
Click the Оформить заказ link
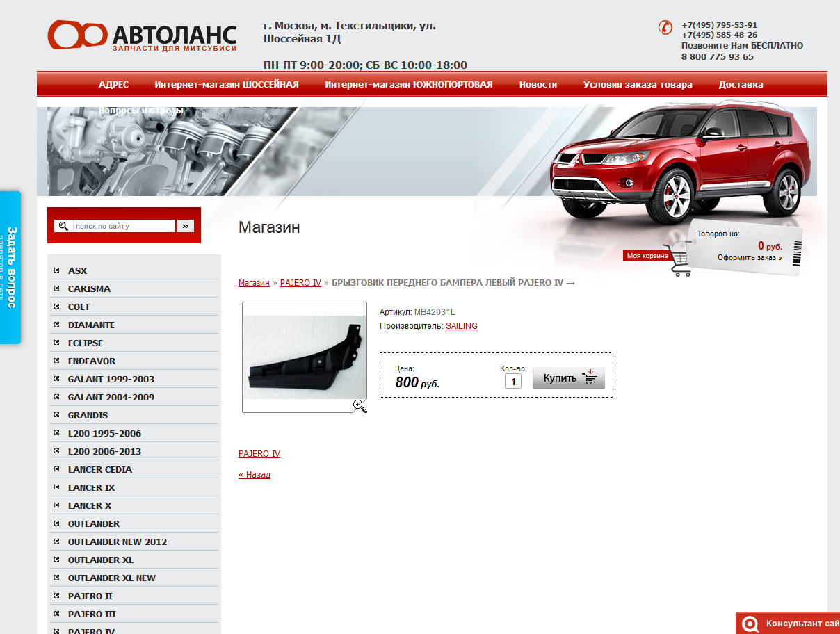pos(750,258)
